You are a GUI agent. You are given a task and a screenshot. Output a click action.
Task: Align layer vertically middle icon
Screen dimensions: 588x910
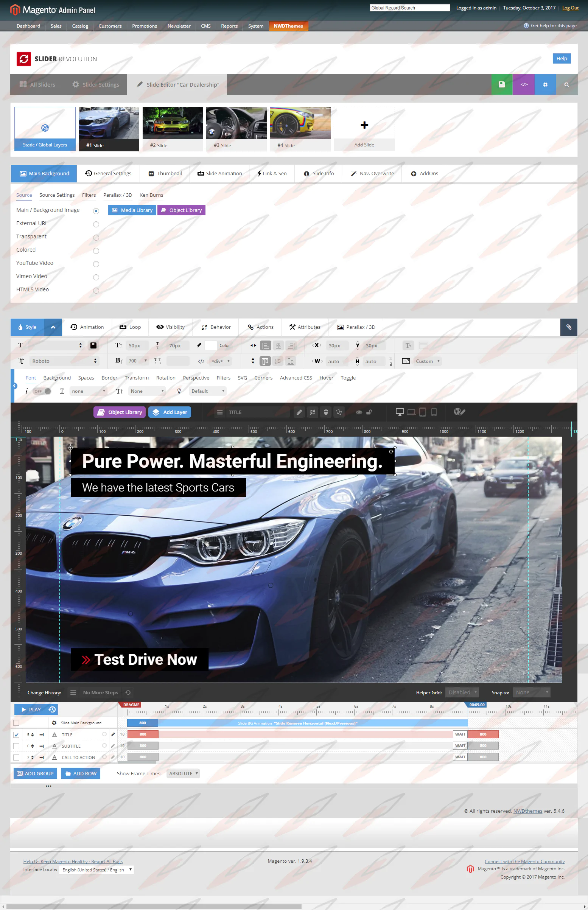tap(278, 361)
